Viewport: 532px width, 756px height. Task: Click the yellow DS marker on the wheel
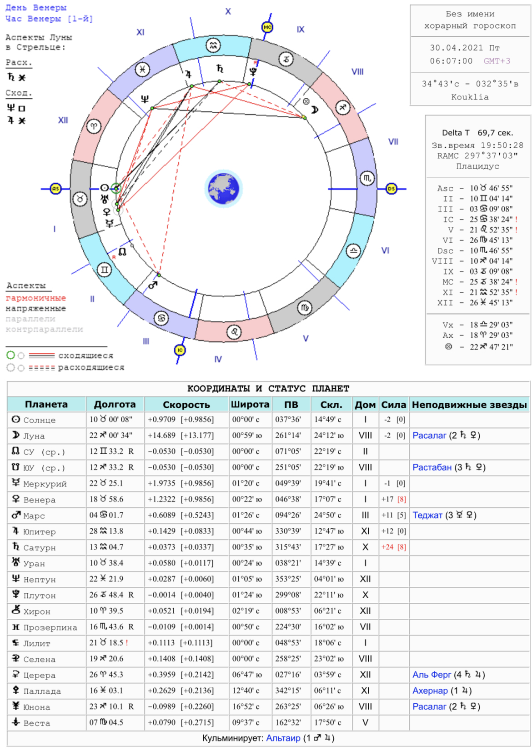[x=391, y=188]
